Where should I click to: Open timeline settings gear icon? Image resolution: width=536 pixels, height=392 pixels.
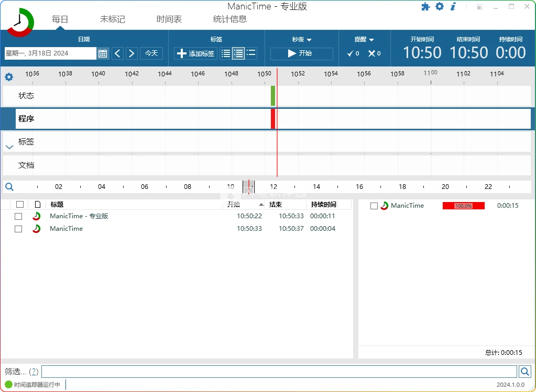click(9, 77)
